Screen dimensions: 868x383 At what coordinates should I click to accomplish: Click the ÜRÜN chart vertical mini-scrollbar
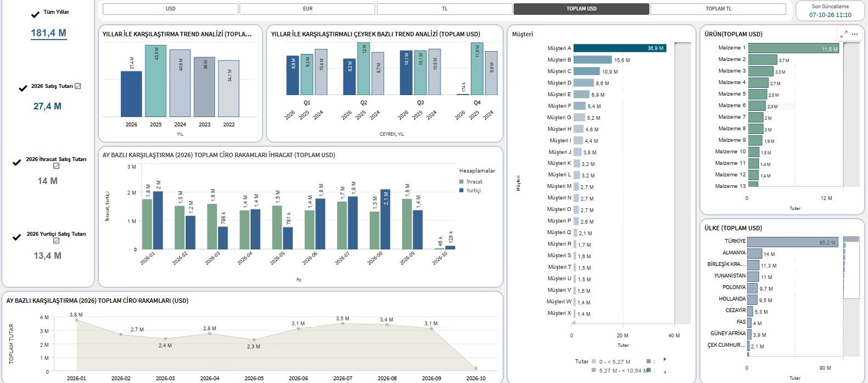(x=851, y=115)
